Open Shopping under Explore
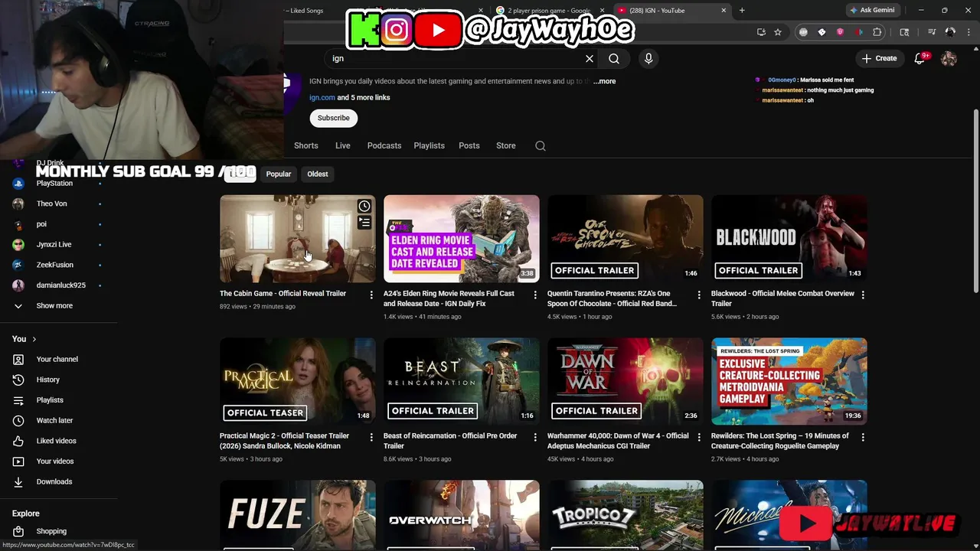Viewport: 980px width, 551px height. 51,531
